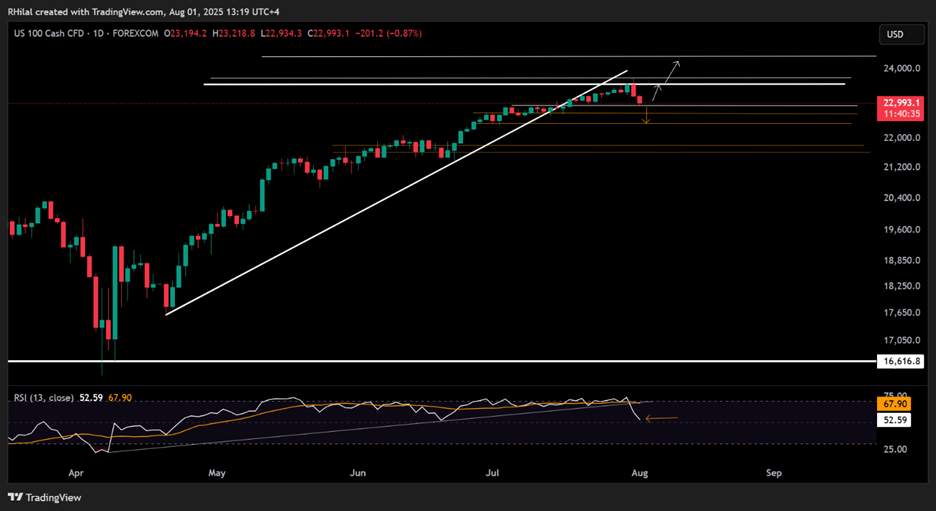Click the 16,616.8 support level price label
936x511 pixels.
900,361
